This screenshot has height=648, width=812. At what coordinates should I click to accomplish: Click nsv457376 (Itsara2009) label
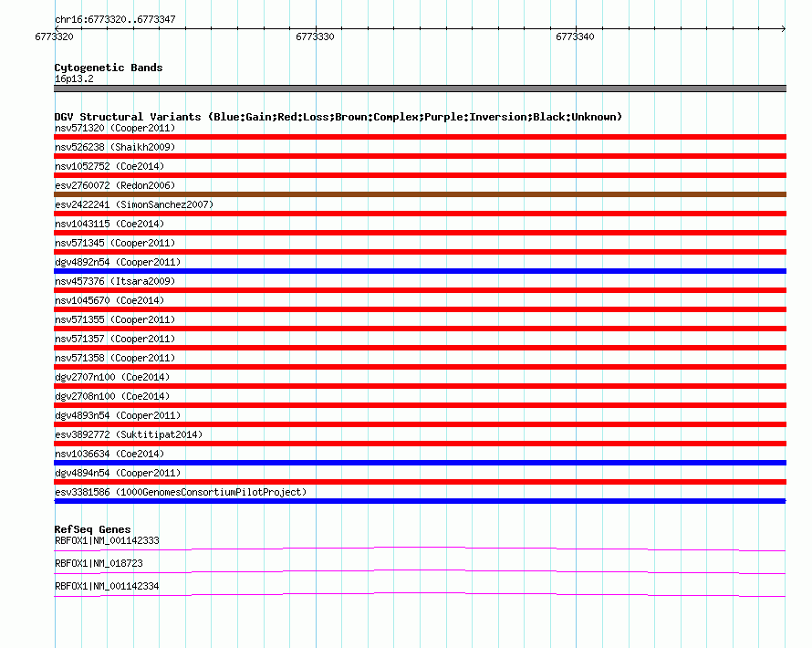115,281
